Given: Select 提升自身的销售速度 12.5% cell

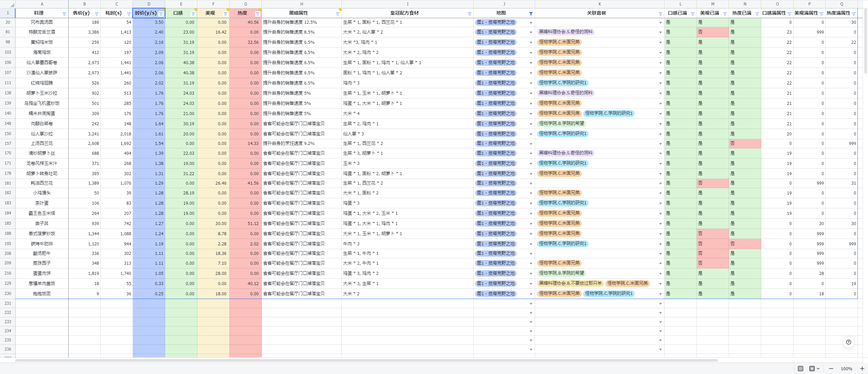Looking at the screenshot, I should click(301, 22).
